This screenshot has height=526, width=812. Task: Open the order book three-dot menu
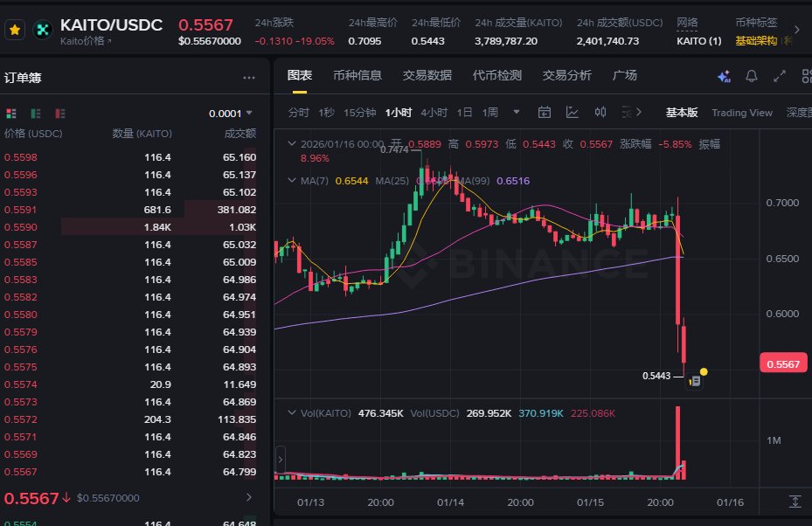(x=249, y=78)
